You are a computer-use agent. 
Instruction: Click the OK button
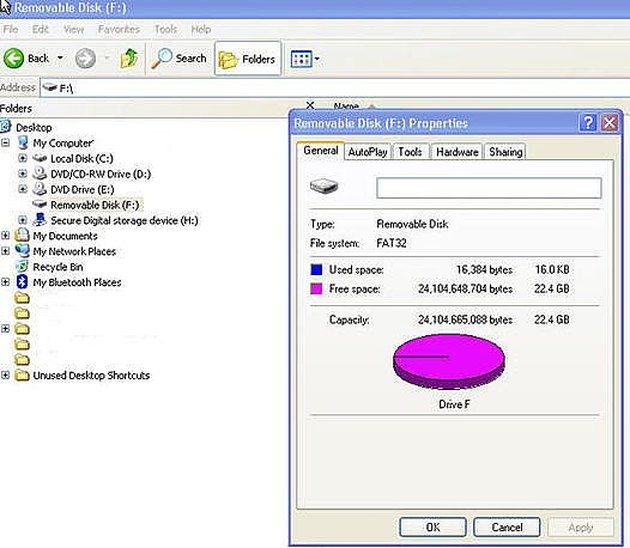(433, 527)
